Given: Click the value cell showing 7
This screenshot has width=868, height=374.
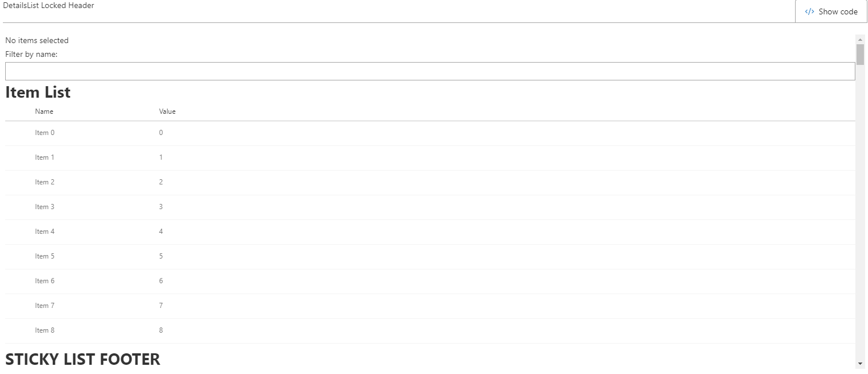Looking at the screenshot, I should click(161, 306).
